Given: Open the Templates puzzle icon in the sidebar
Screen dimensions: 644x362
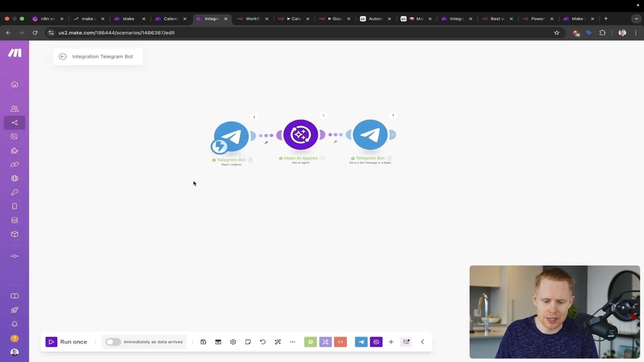Looking at the screenshot, I should 14,150.
